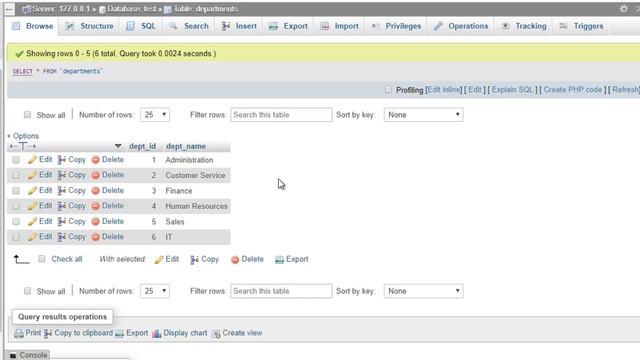The width and height of the screenshot is (640, 360).
Task: Open the upper Sort by key dropdown
Action: tap(423, 115)
